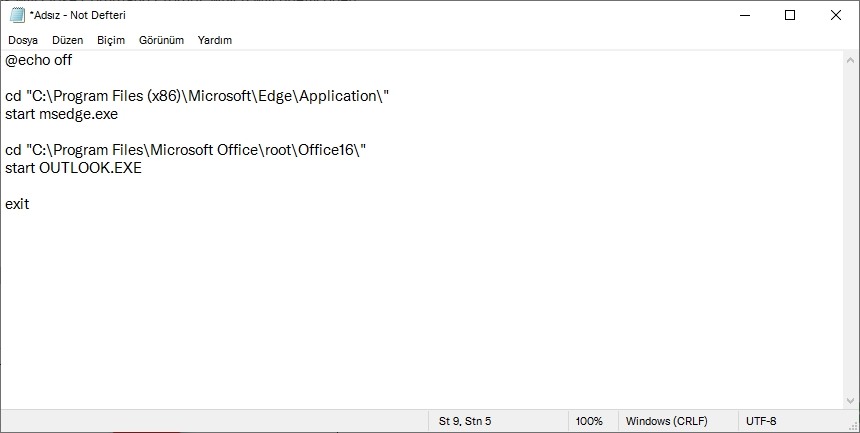
Task: Click the St 9, Stn 5 status indicator
Action: coord(465,421)
